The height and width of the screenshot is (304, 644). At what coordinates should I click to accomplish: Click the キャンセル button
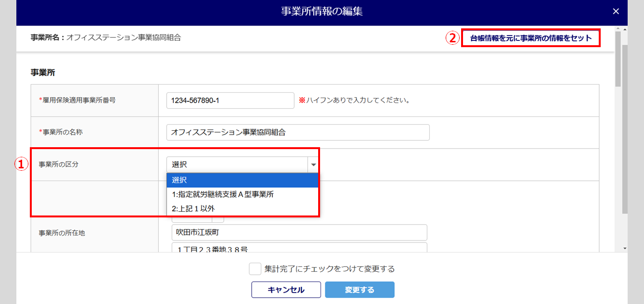286,290
